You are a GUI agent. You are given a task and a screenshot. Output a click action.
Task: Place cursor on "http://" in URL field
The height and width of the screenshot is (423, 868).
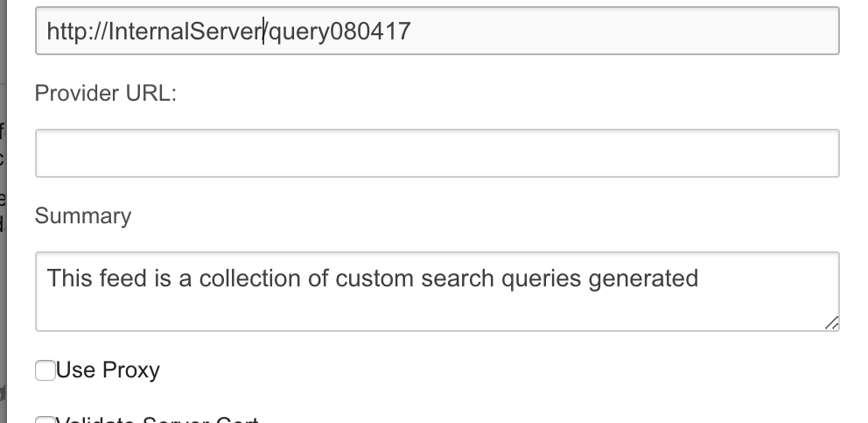pos(78,32)
